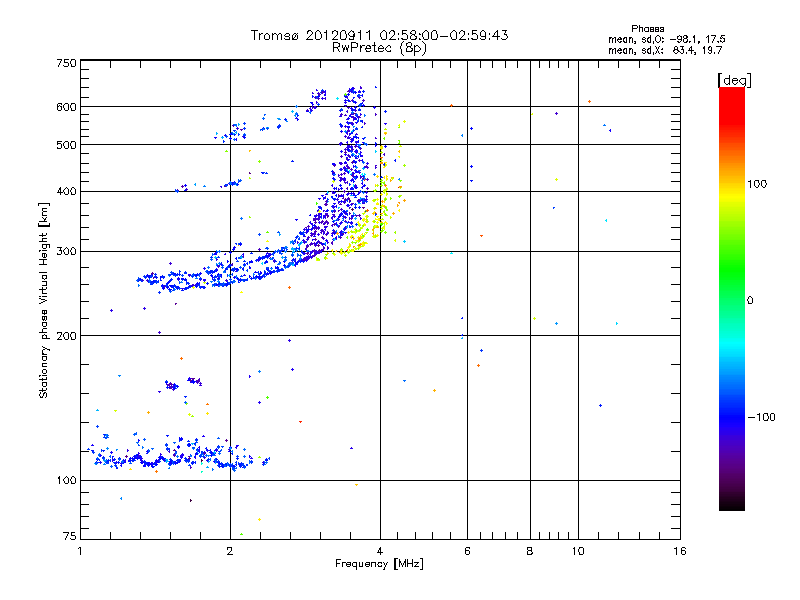Click the x-axis '8' tick label

(x=530, y=551)
